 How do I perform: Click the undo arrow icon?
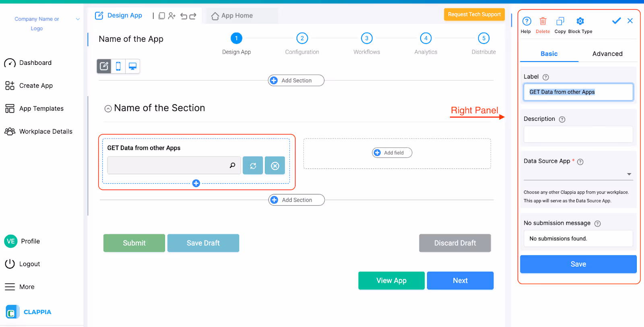[184, 16]
